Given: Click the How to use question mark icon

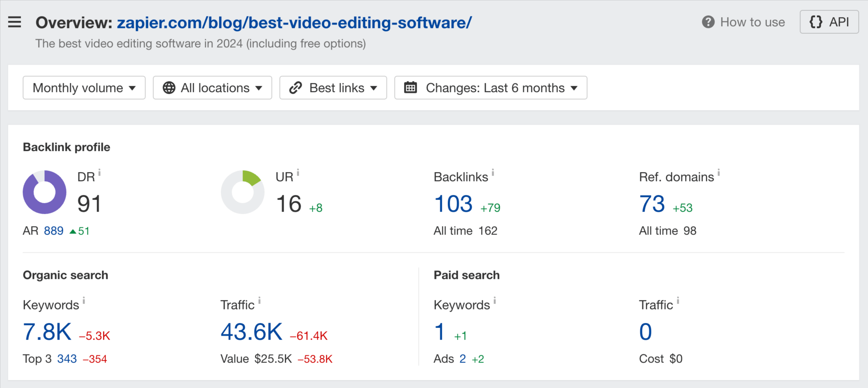Looking at the screenshot, I should pos(708,22).
